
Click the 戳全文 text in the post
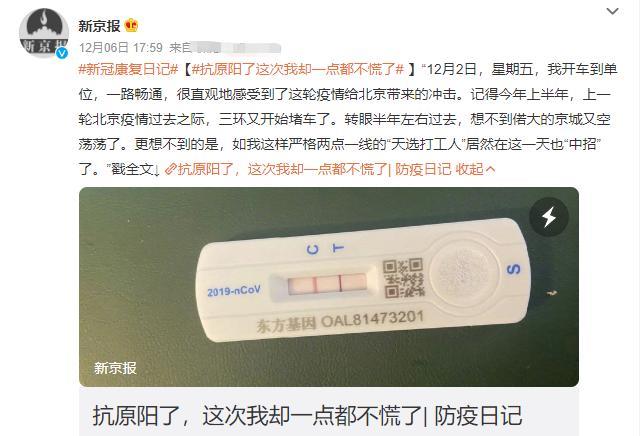pyautogui.click(x=132, y=169)
